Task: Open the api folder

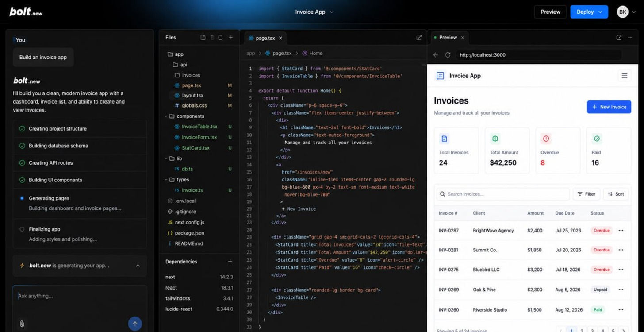Action: tap(180, 65)
